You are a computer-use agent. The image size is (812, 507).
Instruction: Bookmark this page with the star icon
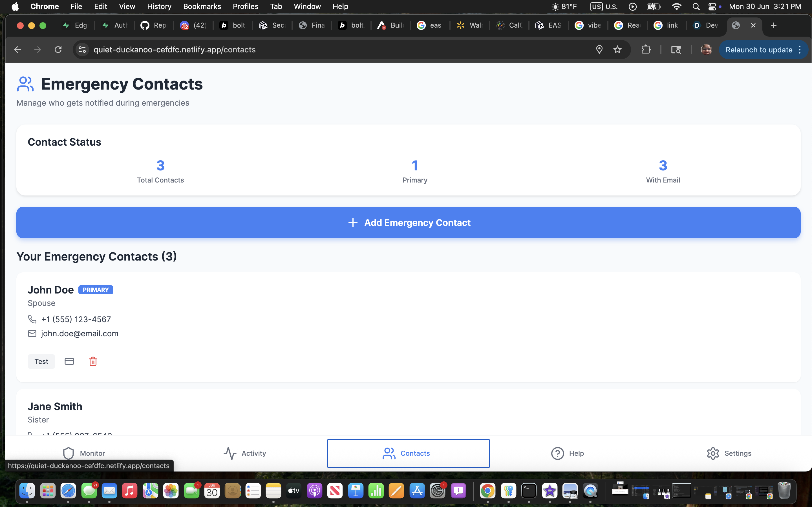pyautogui.click(x=617, y=50)
